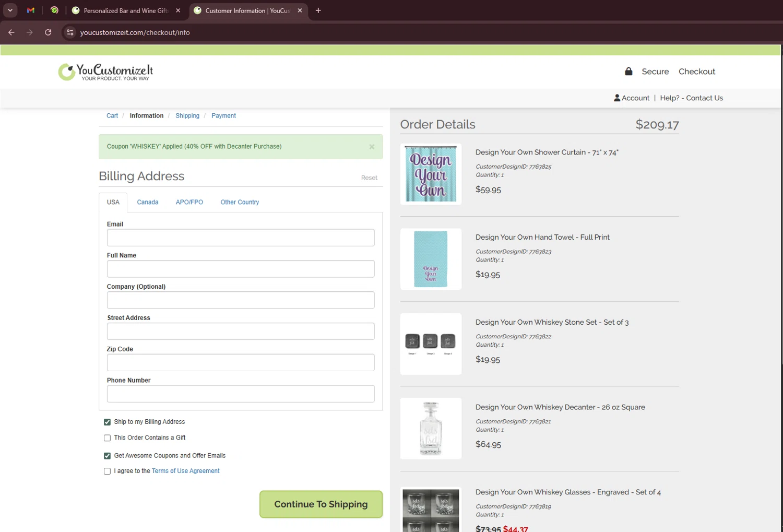Focus the Zip Code field
Screen dimensions: 783x532
click(241, 362)
